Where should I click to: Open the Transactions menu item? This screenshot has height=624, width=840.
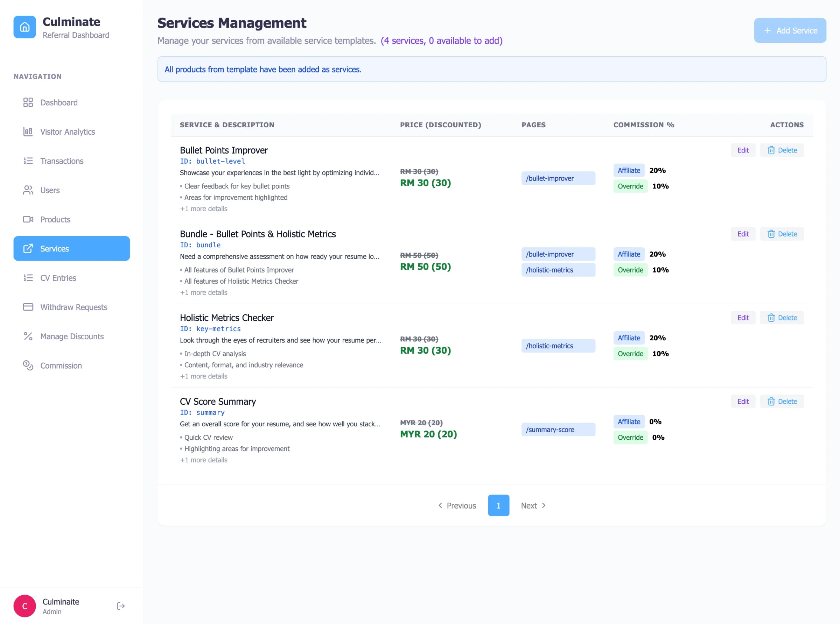[72, 161]
